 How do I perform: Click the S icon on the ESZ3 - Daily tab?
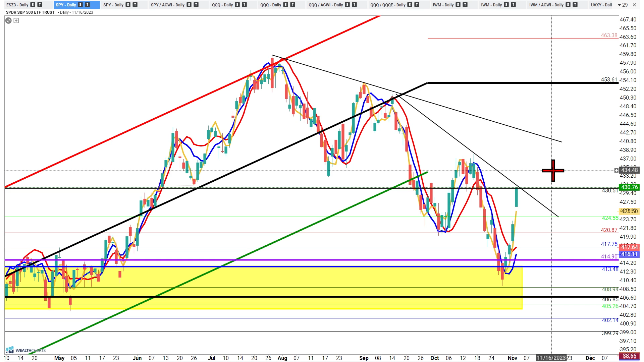tap(33, 5)
